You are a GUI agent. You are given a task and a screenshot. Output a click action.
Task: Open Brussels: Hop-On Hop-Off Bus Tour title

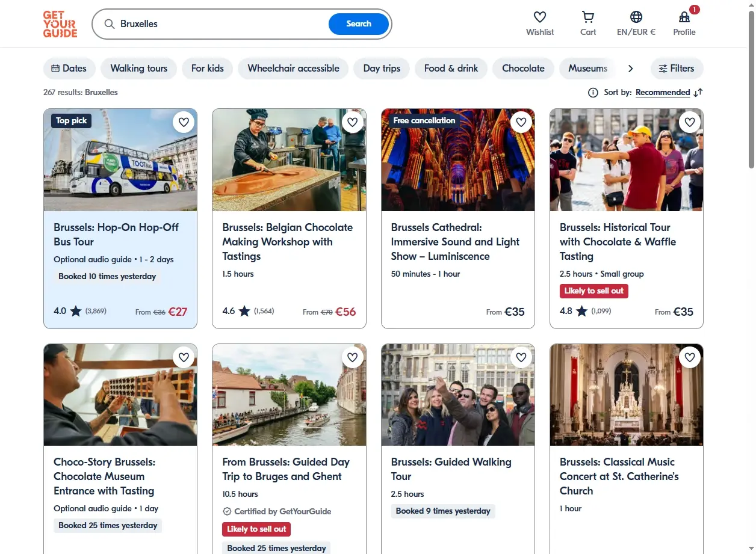(x=116, y=235)
